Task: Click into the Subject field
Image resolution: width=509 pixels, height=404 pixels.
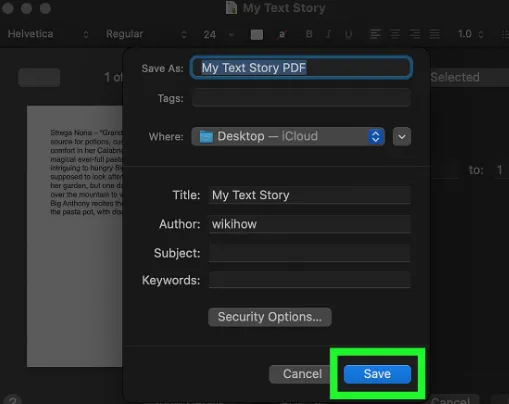Action: [x=309, y=253]
